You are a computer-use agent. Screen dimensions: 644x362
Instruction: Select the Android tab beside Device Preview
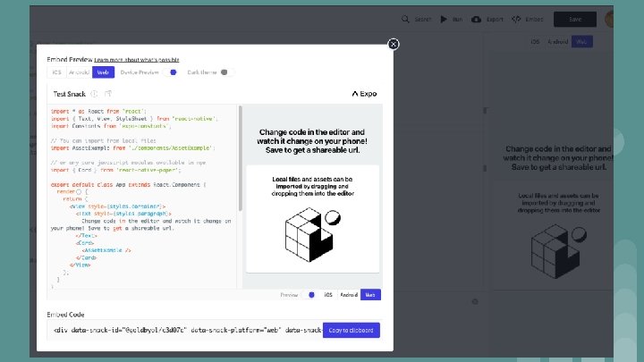pyautogui.click(x=79, y=72)
